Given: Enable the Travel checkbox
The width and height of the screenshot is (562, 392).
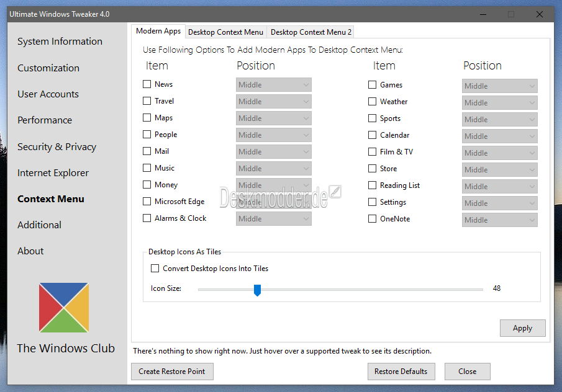Looking at the screenshot, I should 147,101.
